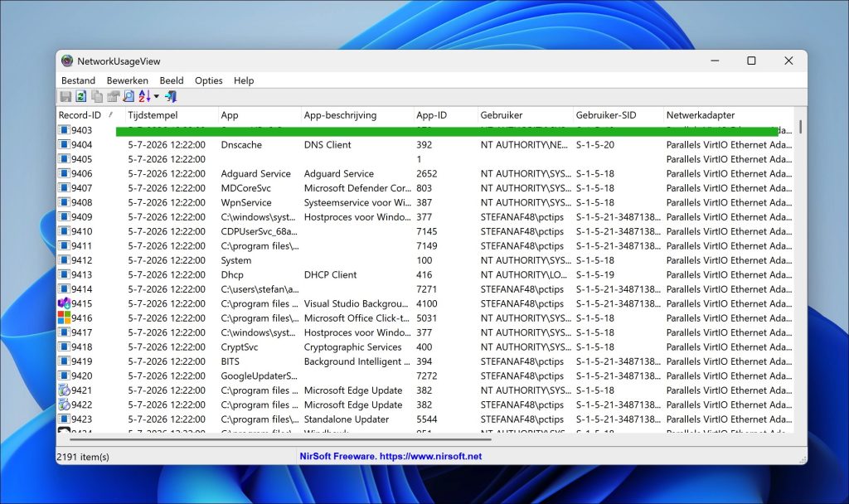Screen dimensions: 849x504
Task: Click the window icon on record 9413
Action: [x=64, y=274]
